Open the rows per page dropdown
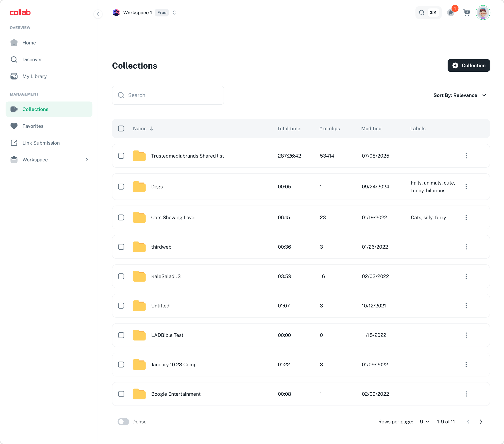Screen dimensions: 504x444 click(x=424, y=422)
